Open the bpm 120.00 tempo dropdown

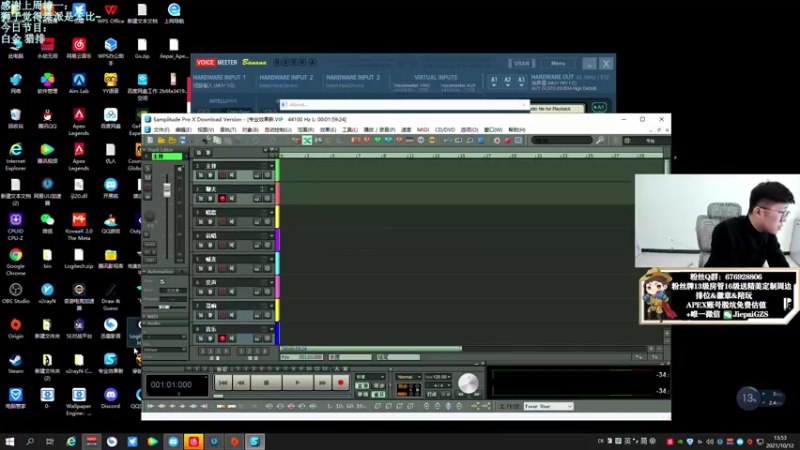438,377
